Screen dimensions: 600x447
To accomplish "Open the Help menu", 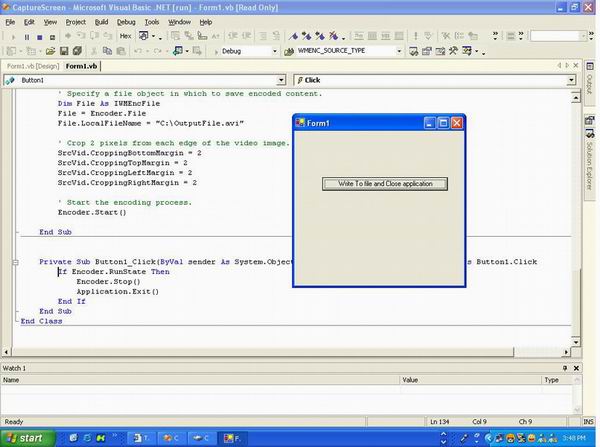I will point(205,22).
